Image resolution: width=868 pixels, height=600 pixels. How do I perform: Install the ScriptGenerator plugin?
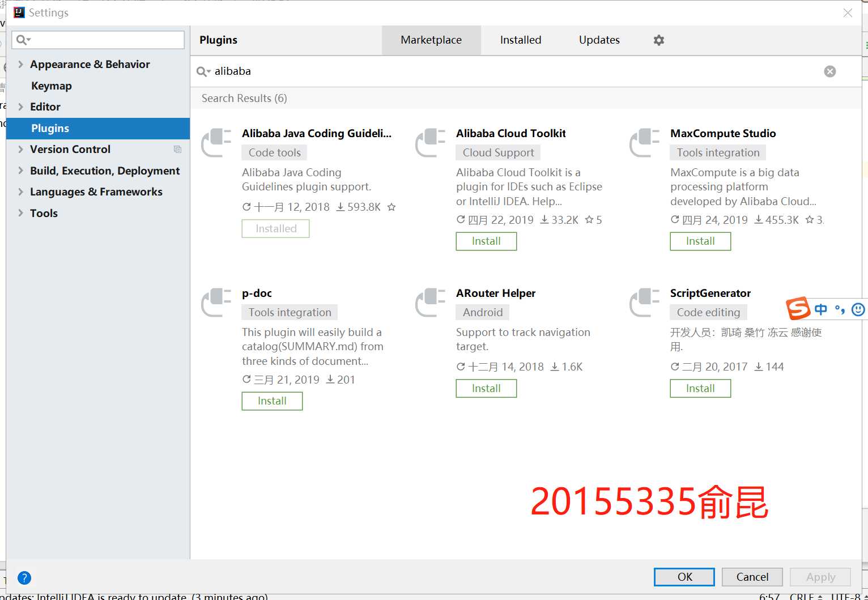coord(700,389)
